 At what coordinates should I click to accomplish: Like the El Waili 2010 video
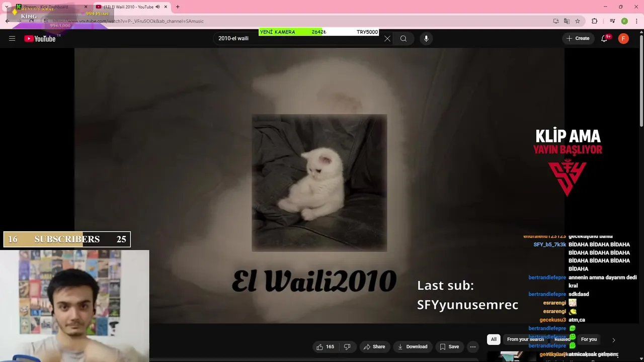click(x=325, y=347)
